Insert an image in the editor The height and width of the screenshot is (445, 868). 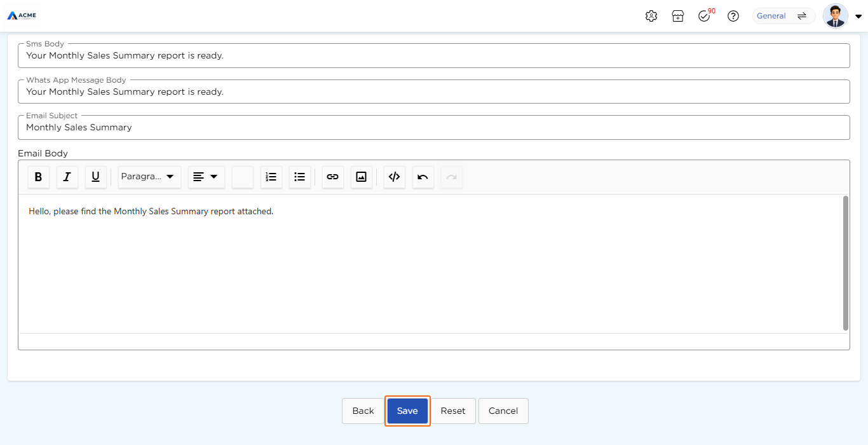(x=361, y=177)
